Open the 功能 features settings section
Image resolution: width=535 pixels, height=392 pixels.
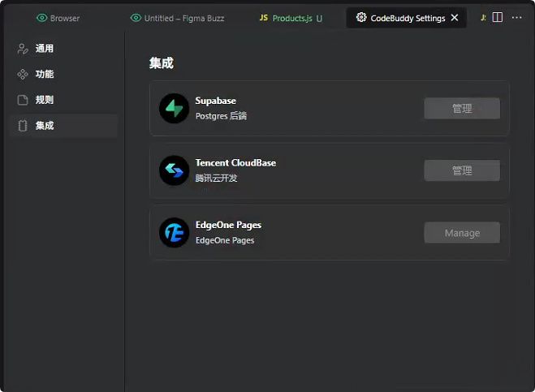tap(64, 74)
